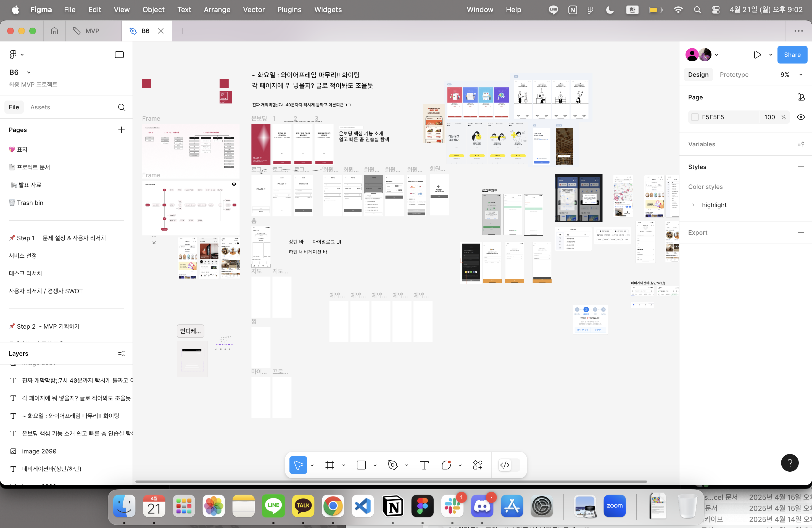812x528 pixels.
Task: Click the 인디케... button on canvas
Action: 190,331
